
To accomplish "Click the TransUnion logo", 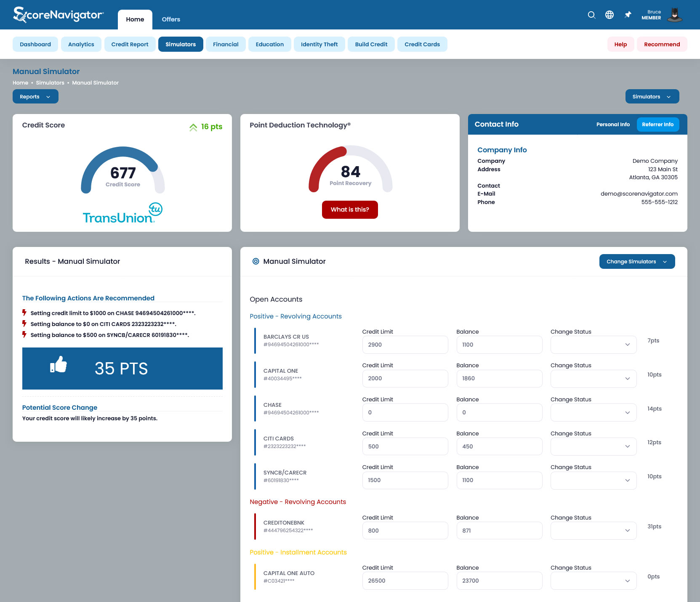I will point(122,213).
